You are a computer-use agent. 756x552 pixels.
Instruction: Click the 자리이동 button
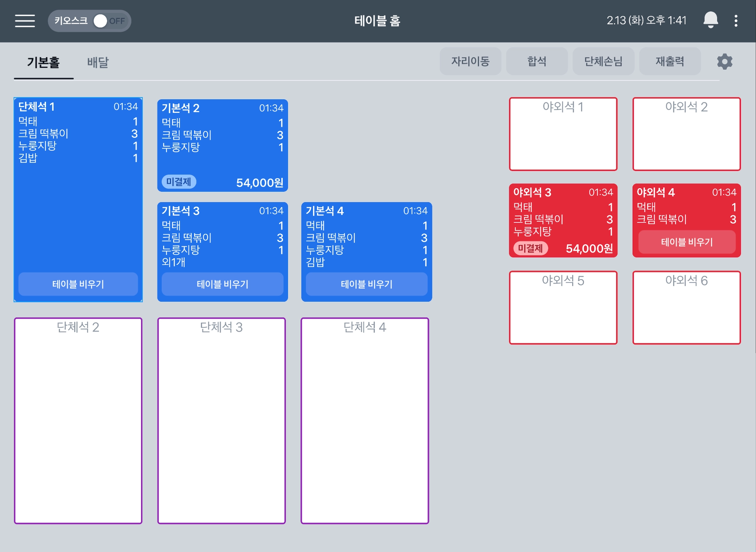(470, 61)
